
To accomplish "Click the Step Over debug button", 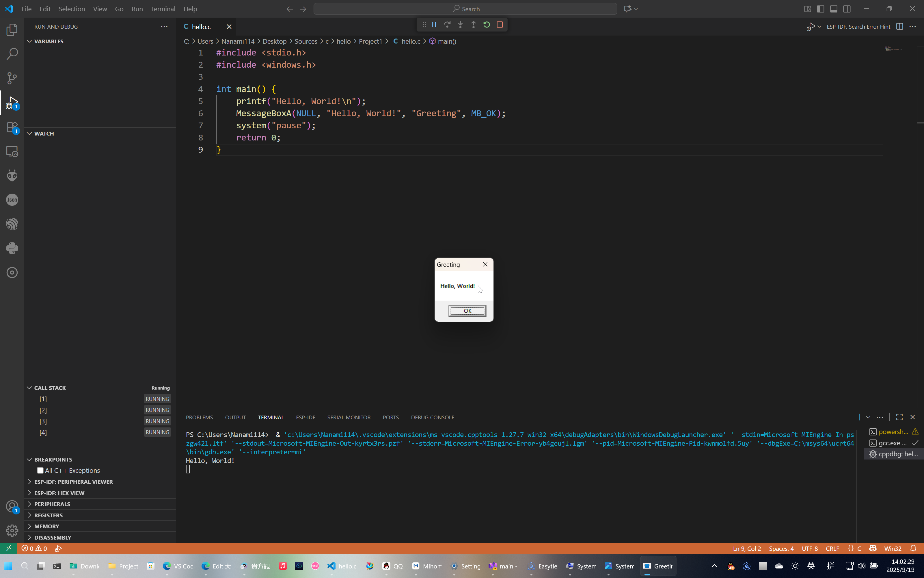I will [x=447, y=25].
